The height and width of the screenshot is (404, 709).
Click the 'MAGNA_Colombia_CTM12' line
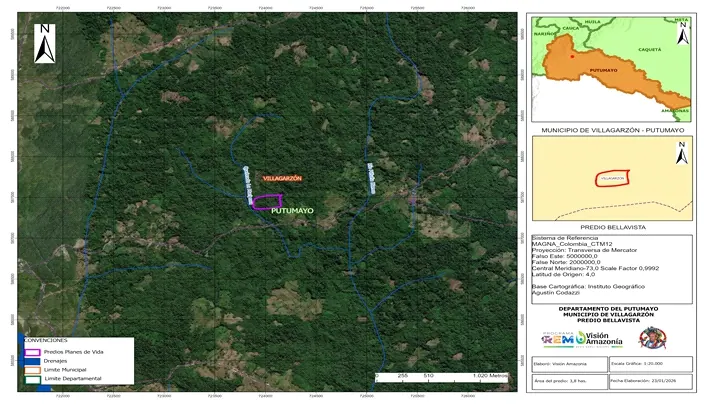tap(572, 244)
